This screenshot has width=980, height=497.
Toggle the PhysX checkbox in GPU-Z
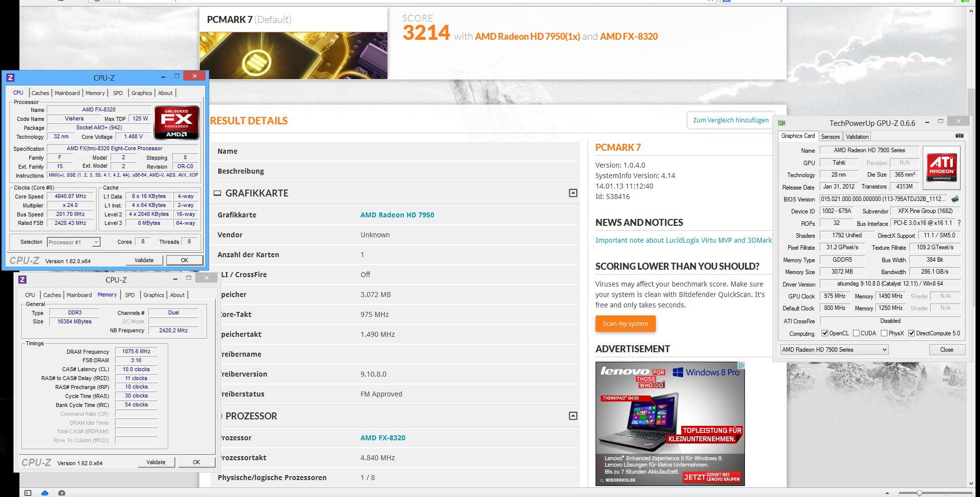coord(884,333)
